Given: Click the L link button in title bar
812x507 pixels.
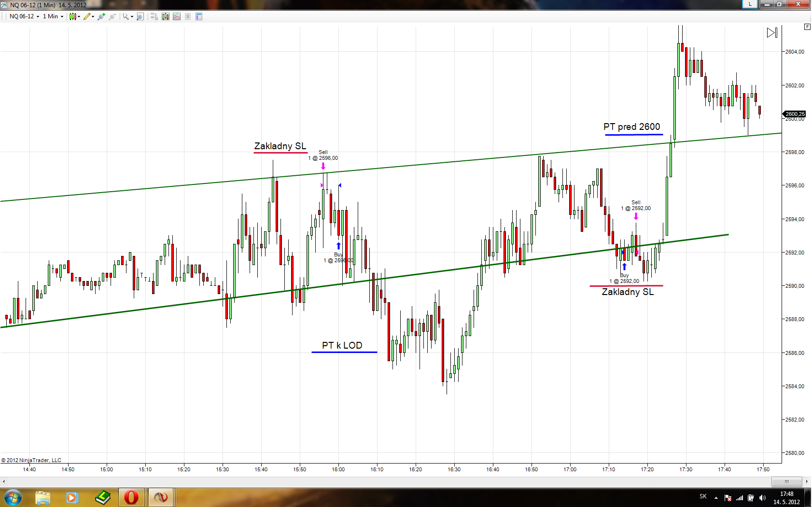Looking at the screenshot, I should pos(750,4).
